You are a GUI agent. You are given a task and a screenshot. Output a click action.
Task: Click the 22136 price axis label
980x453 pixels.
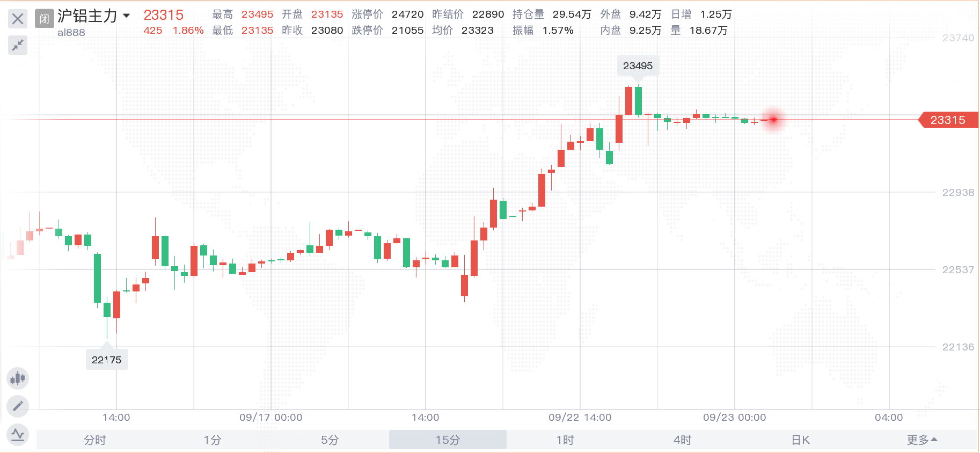pos(958,347)
